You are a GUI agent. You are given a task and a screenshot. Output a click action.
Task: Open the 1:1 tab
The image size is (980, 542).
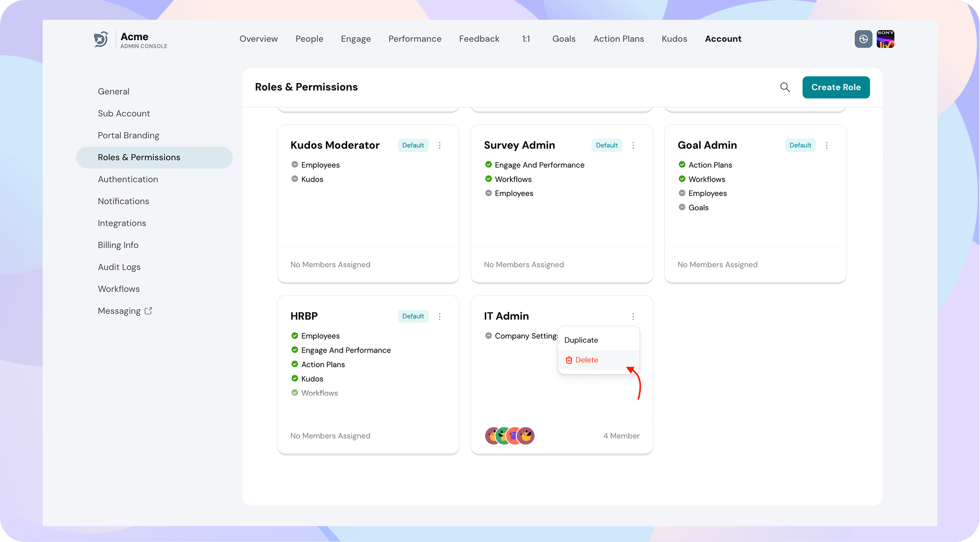click(x=526, y=39)
